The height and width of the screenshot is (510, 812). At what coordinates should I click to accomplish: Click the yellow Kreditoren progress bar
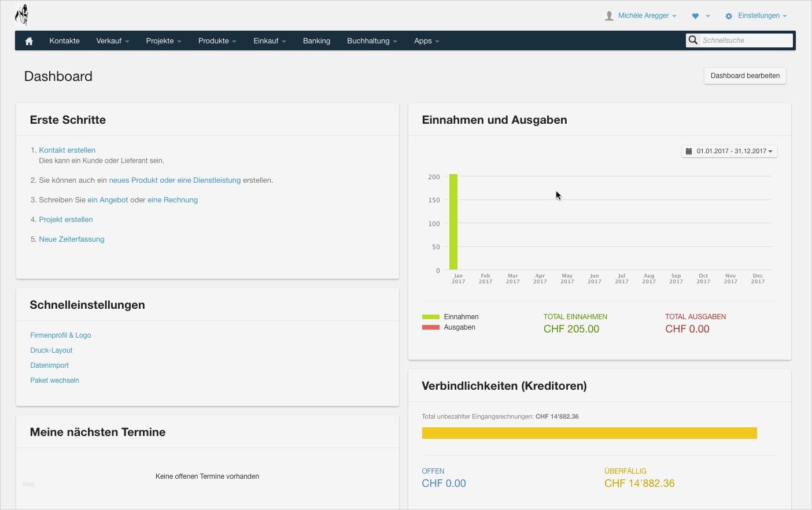point(589,433)
